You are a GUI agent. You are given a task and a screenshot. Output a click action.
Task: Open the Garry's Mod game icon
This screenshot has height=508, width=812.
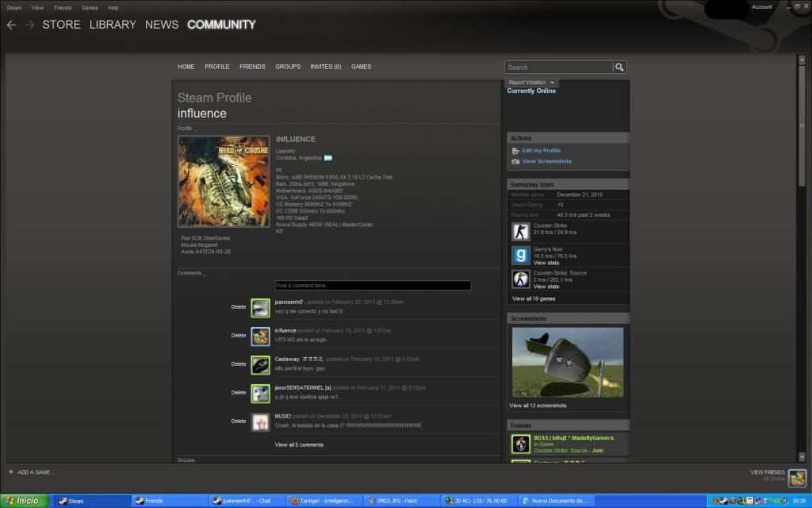pos(520,255)
